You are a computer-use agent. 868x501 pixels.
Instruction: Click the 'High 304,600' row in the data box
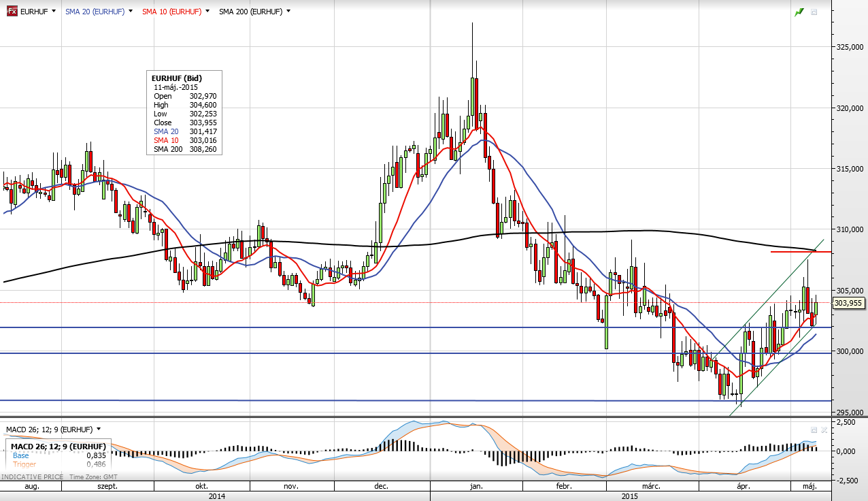[184, 106]
